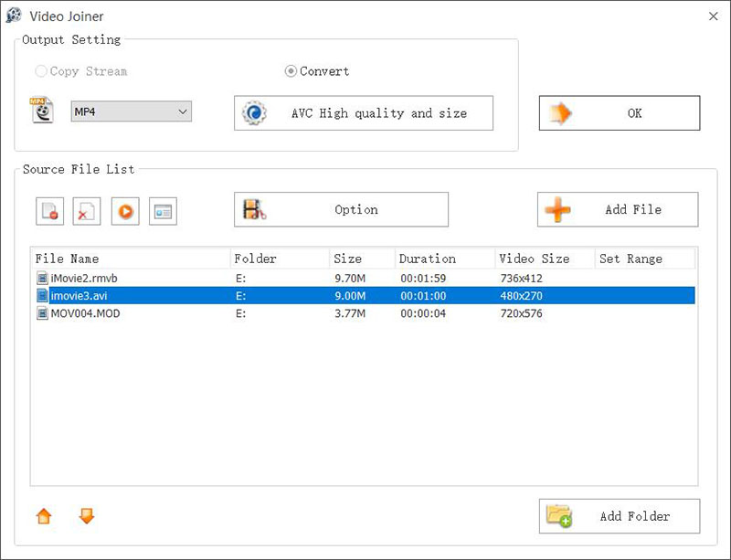Screen dimensions: 731x560
Task: Play the selected video with orange play icon
Action: point(125,211)
